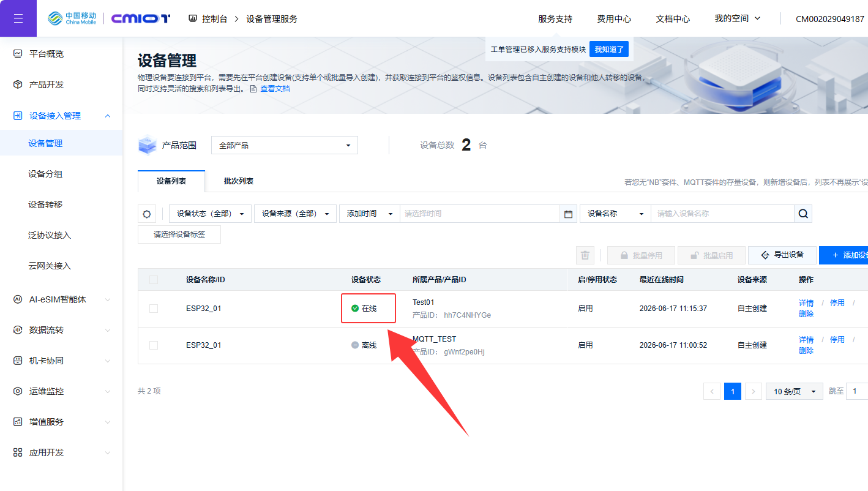Click the 运维监控 sidebar icon
Viewport: 868px width, 491px height.
18,391
